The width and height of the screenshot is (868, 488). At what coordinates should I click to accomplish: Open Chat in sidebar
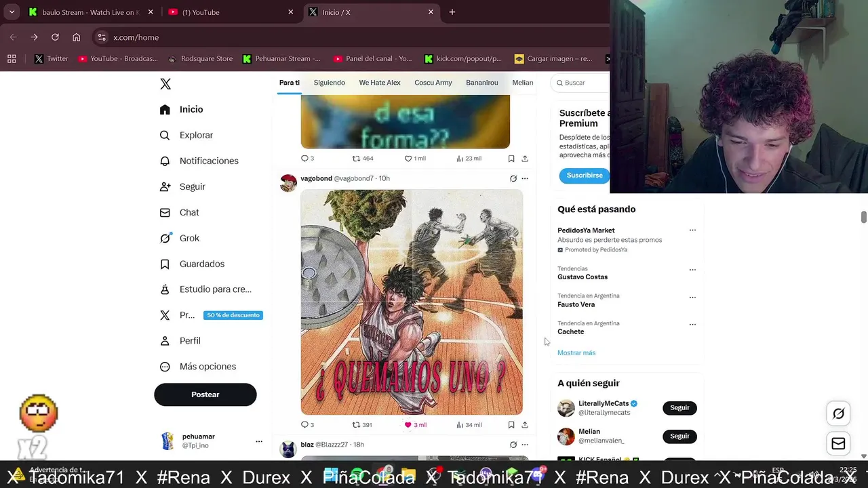[179, 212]
